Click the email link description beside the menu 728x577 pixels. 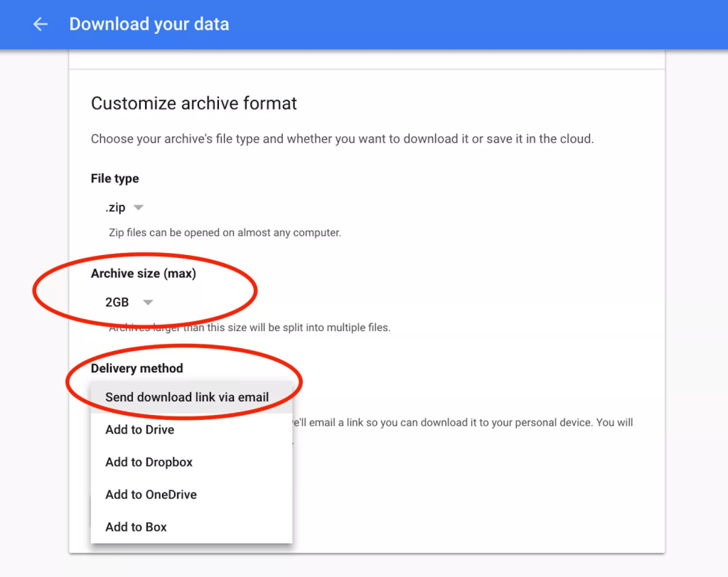coord(462,422)
